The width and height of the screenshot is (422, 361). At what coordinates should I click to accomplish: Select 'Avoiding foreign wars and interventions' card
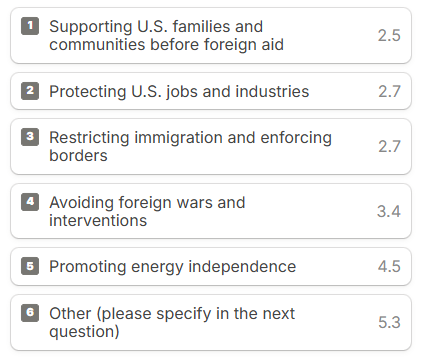point(211,211)
